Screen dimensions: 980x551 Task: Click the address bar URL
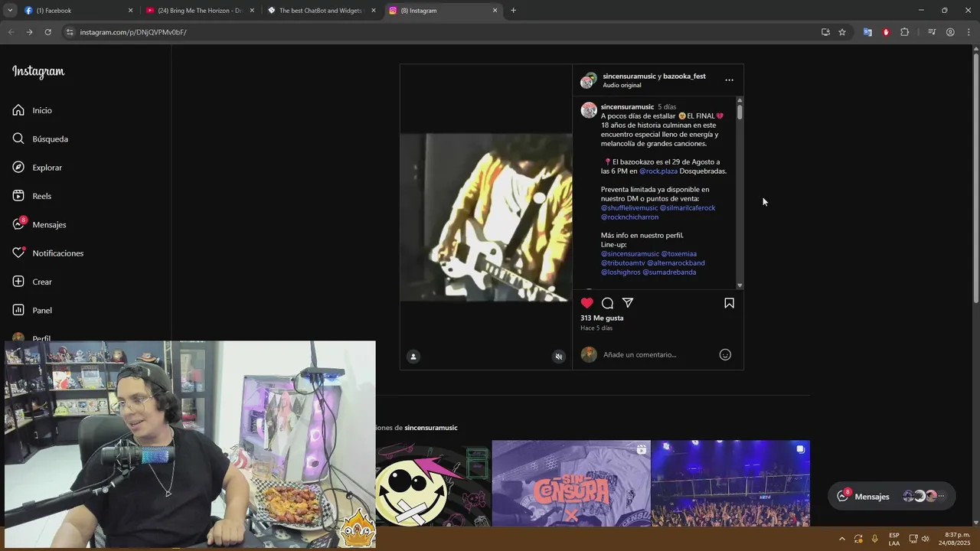(133, 32)
